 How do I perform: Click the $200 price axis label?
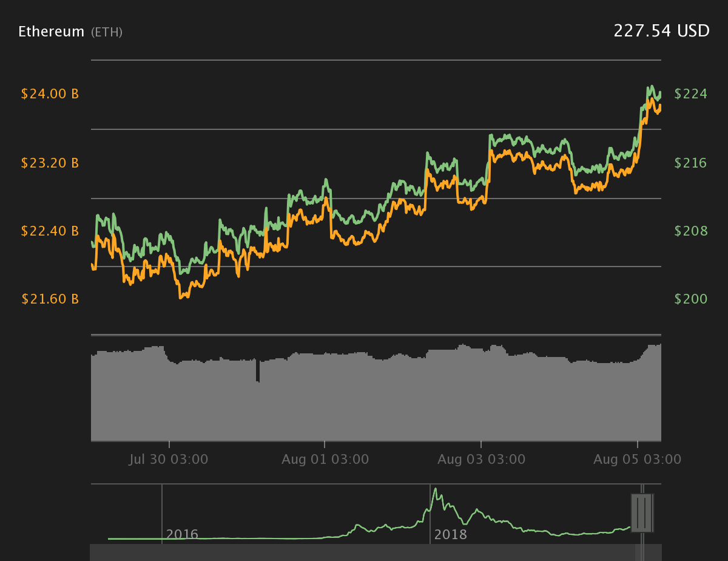[691, 299]
